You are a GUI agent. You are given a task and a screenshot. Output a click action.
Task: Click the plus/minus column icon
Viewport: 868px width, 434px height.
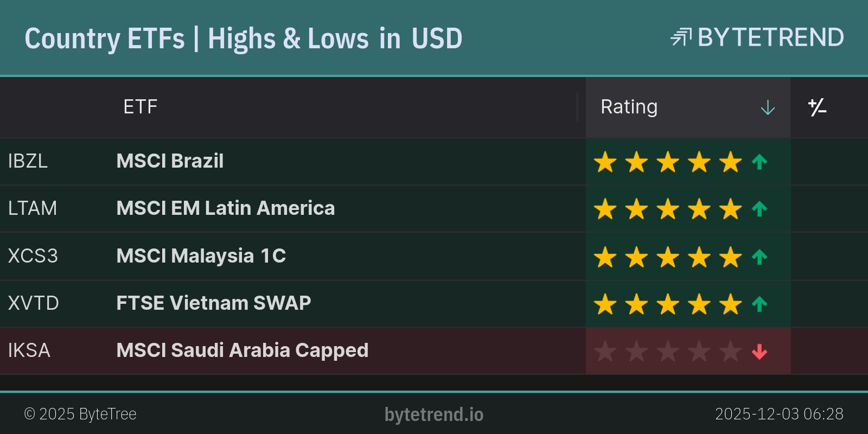[x=817, y=107]
